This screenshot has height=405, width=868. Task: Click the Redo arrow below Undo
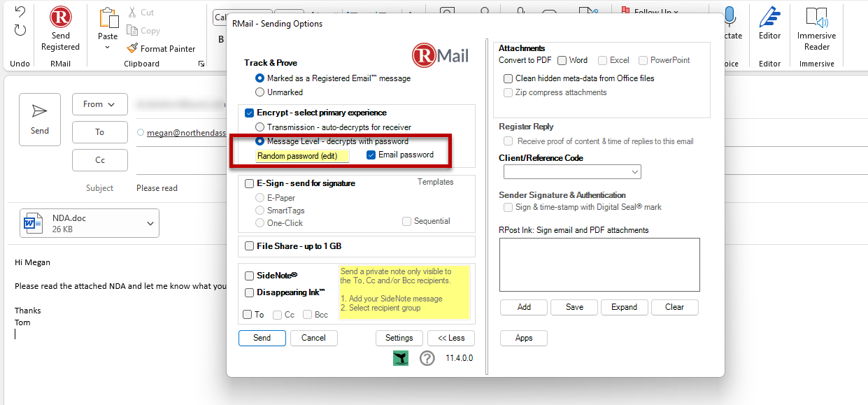click(x=20, y=29)
